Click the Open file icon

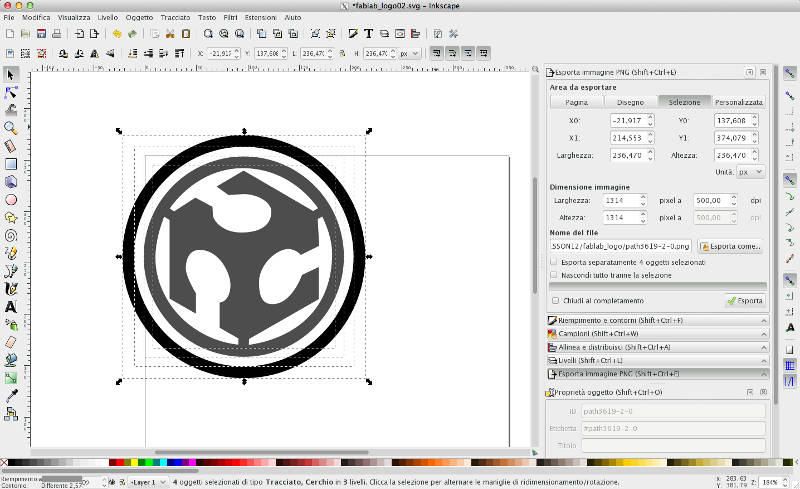click(x=25, y=34)
